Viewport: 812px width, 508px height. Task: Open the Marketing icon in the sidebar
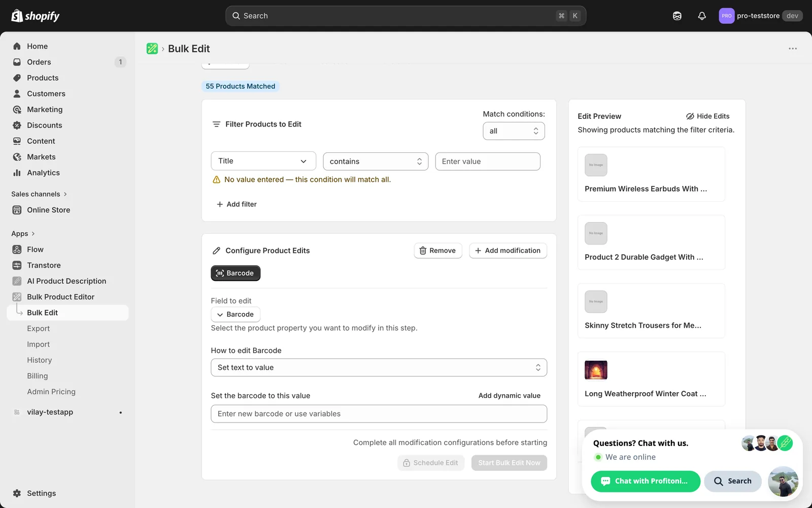click(x=17, y=110)
